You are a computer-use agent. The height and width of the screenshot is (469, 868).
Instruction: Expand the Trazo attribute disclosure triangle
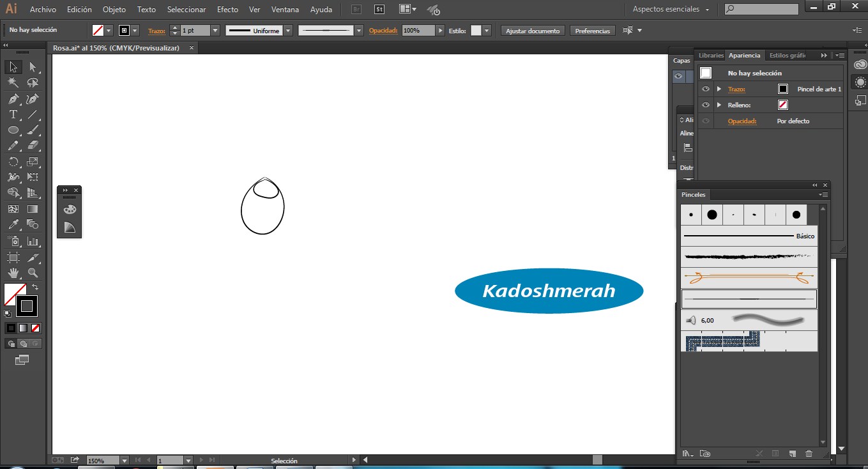click(719, 89)
